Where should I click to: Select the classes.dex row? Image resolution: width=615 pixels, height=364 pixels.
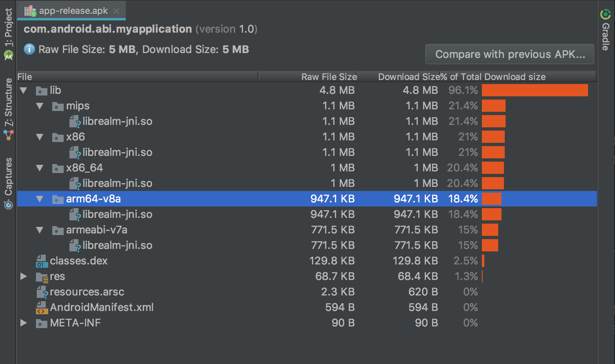click(307, 261)
